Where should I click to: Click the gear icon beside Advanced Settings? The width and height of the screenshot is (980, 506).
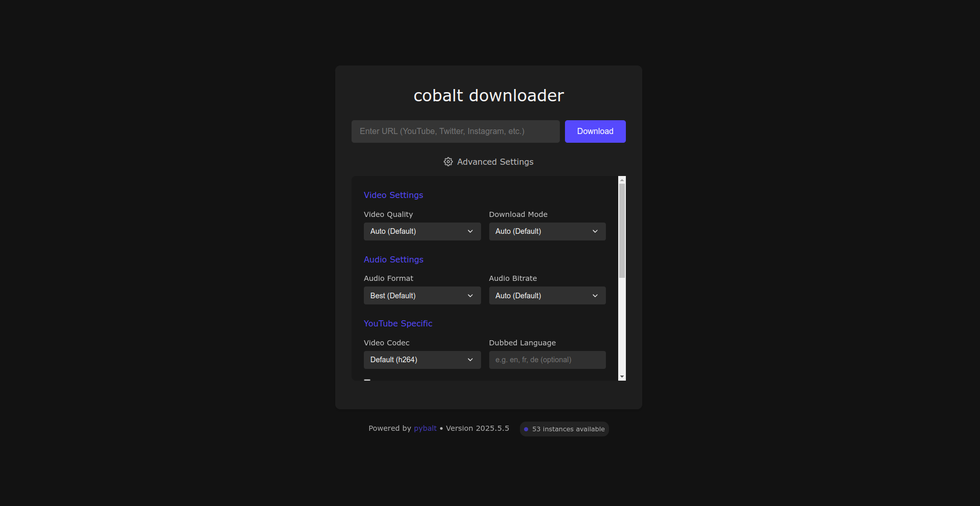(448, 162)
